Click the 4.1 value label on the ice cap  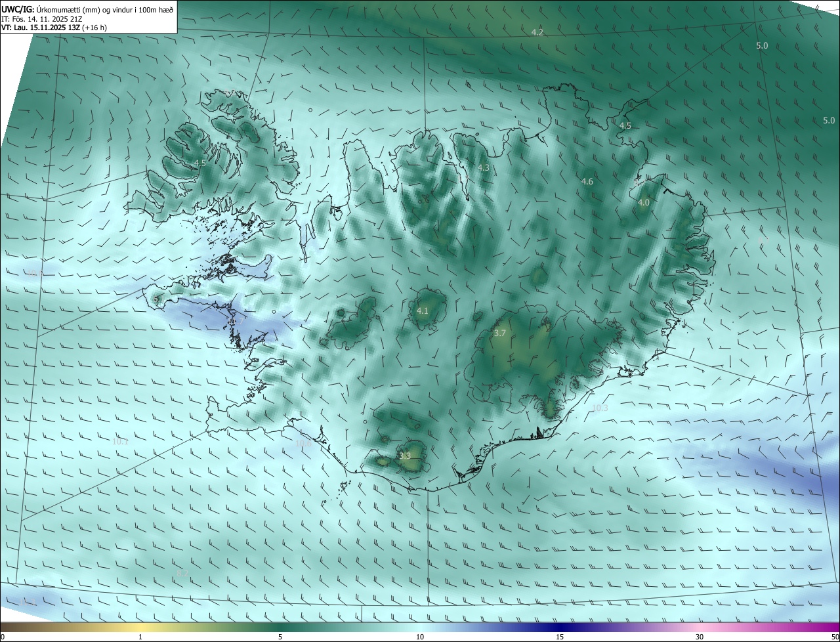[x=422, y=311]
